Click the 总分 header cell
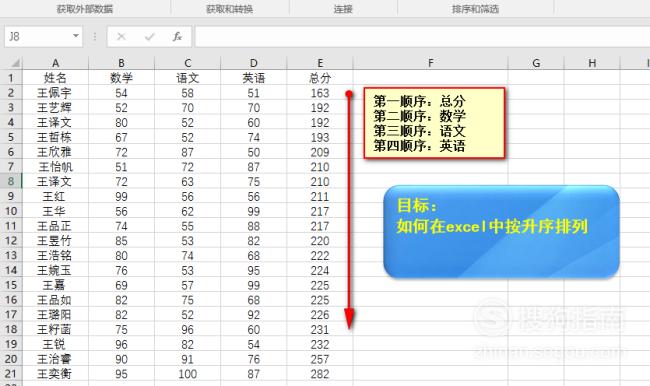Viewport: 650px width, 386px height. (320, 78)
